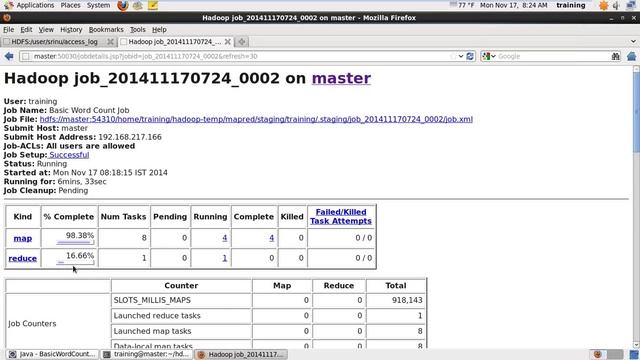This screenshot has height=360, width=640.
Task: Open the list all tabs dropdown
Action: (x=633, y=42)
